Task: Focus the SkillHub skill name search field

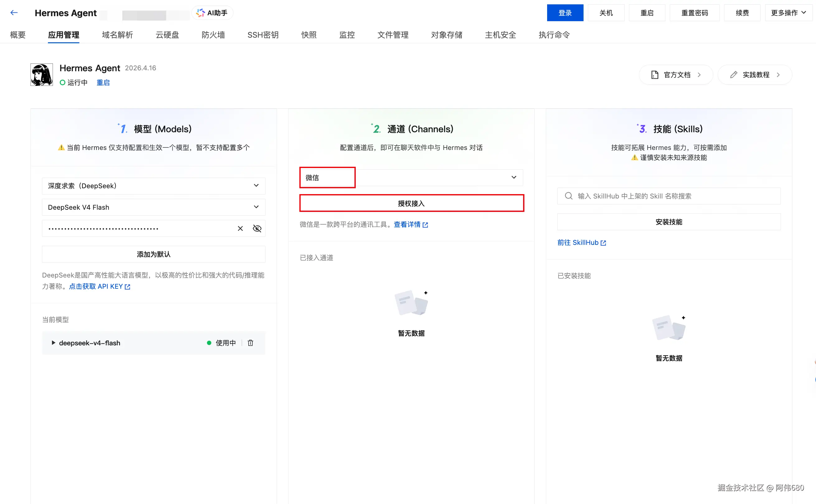Action: tap(669, 196)
